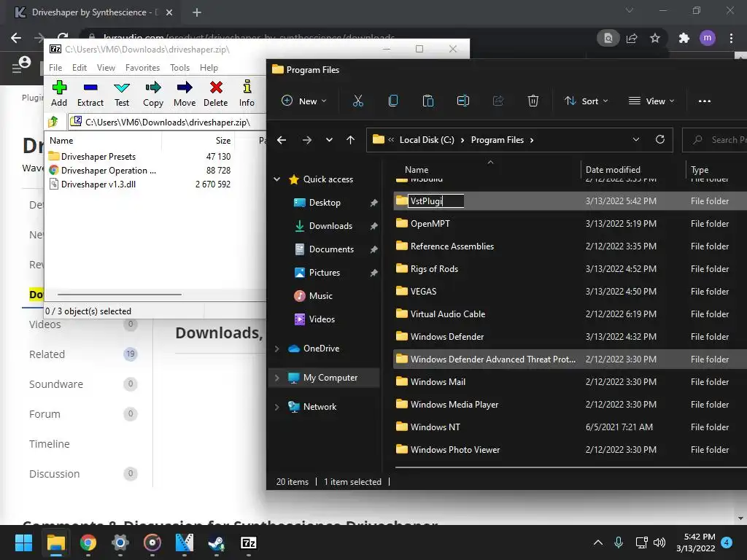Open the Tools menu in 7-Zip
The height and width of the screenshot is (560, 747).
pos(179,68)
